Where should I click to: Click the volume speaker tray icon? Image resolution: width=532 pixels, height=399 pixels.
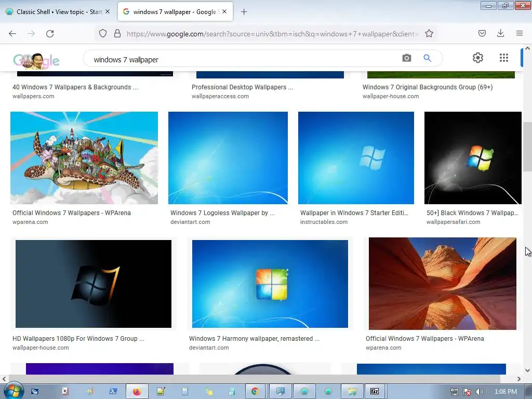[x=479, y=392]
